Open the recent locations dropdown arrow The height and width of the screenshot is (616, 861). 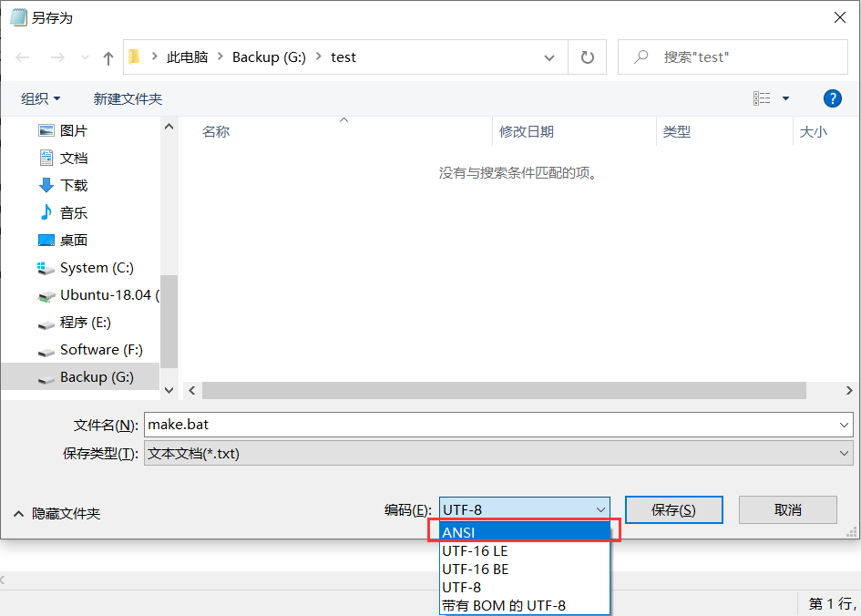click(x=85, y=57)
